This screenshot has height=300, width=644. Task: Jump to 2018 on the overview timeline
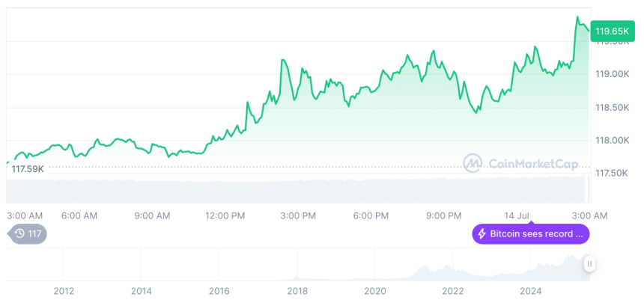(297, 291)
